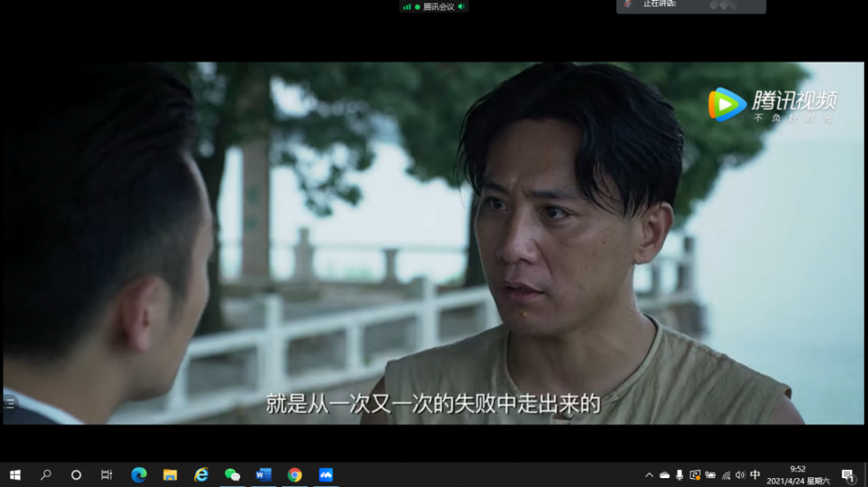The height and width of the screenshot is (487, 868).
Task: Open File Explorer from the taskbar
Action: click(x=170, y=475)
